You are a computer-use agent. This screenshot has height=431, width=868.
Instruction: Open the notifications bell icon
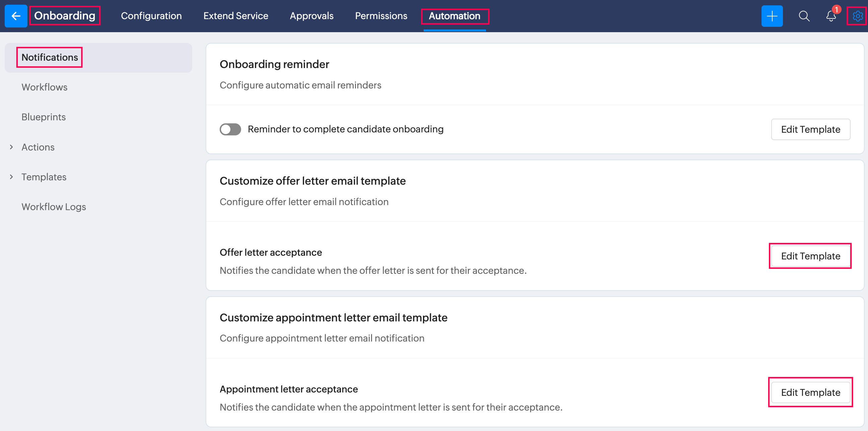click(x=830, y=16)
